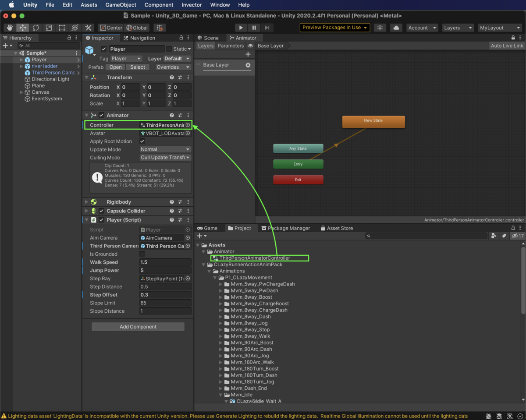Open MyLayout dropdown
The image size is (526, 420).
(500, 28)
